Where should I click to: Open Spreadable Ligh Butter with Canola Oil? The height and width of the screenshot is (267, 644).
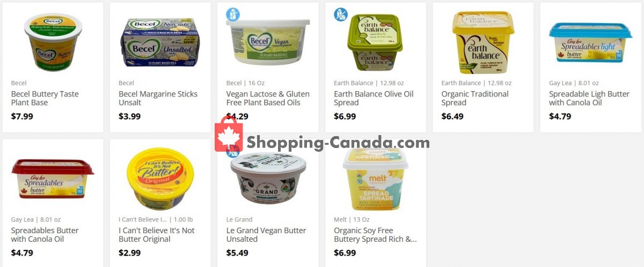(589, 98)
